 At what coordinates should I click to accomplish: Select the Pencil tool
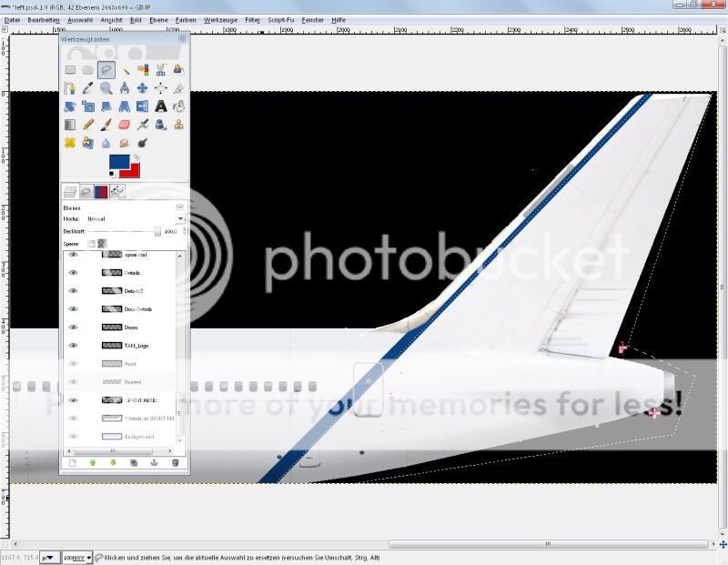pyautogui.click(x=88, y=125)
